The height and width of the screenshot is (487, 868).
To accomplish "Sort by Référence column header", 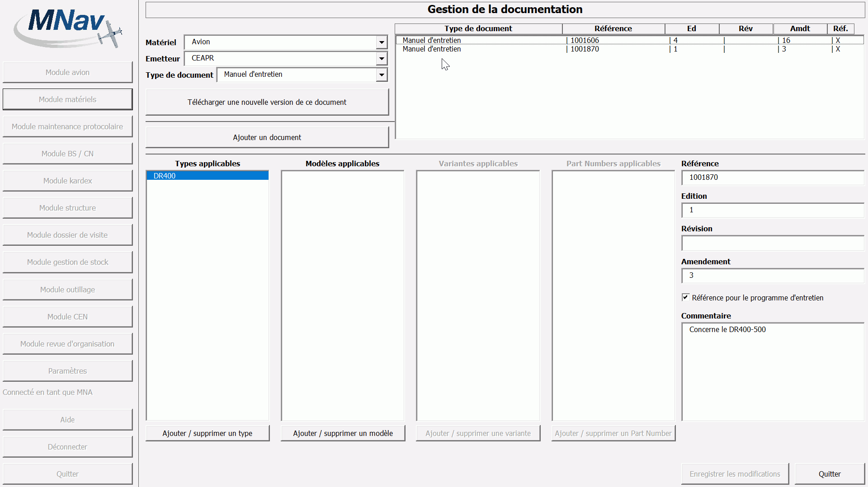I will tap(613, 28).
